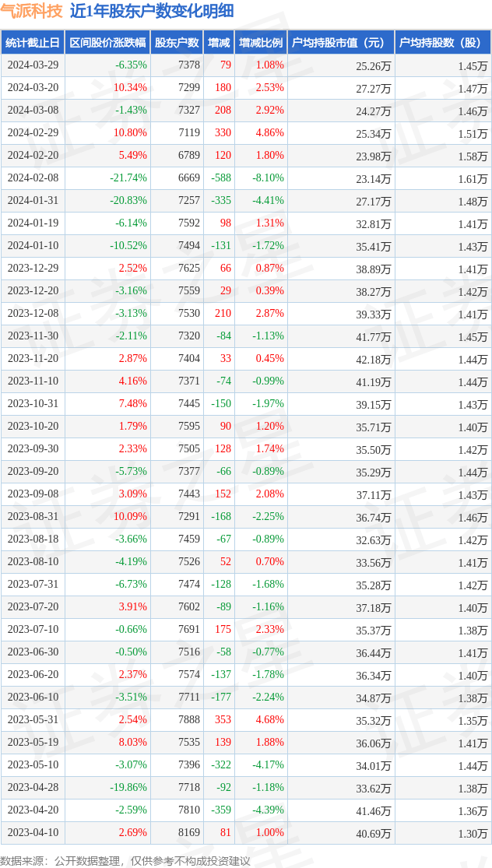Select the 2024-03-29 date cell
Screen dimensions: 492x868
[x=33, y=65]
